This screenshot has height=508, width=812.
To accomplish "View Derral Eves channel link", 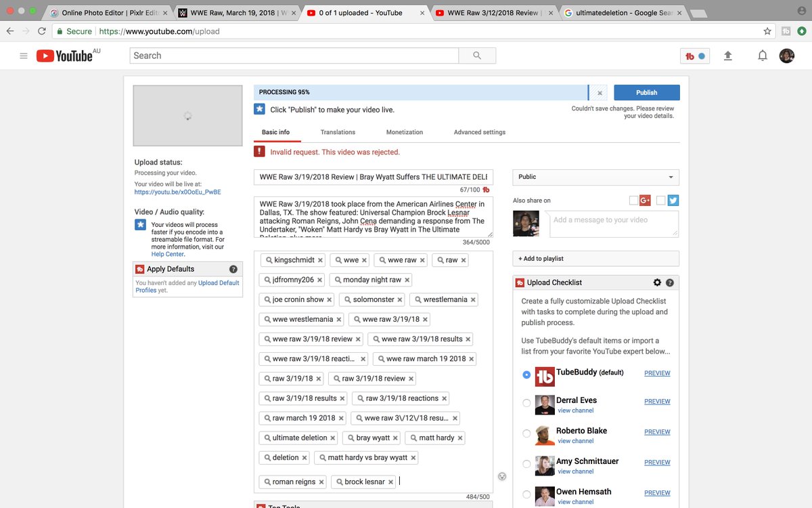I will point(575,410).
